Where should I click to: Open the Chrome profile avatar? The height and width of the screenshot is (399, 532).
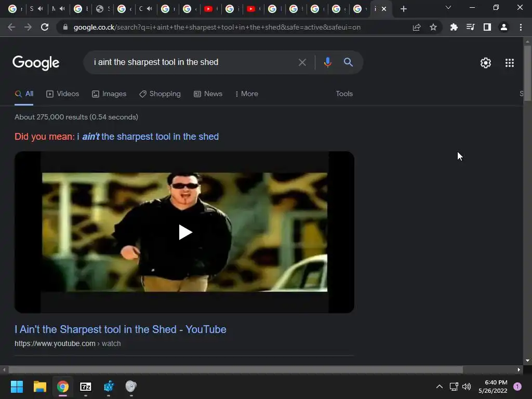coord(504,27)
